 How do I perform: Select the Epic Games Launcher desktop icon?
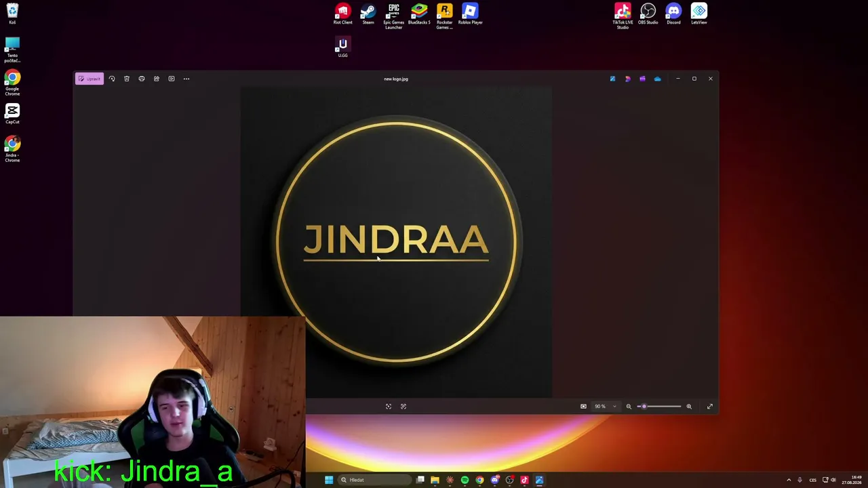coord(394,16)
